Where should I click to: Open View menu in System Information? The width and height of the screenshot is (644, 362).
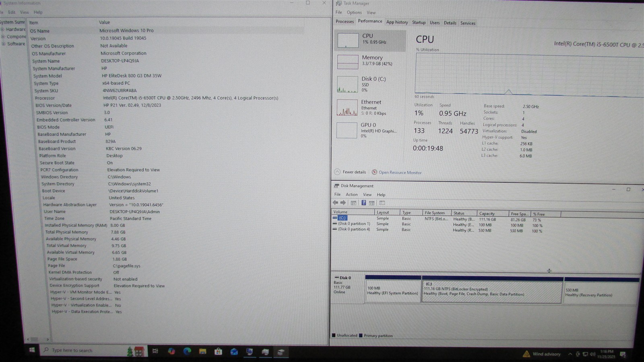click(x=25, y=12)
